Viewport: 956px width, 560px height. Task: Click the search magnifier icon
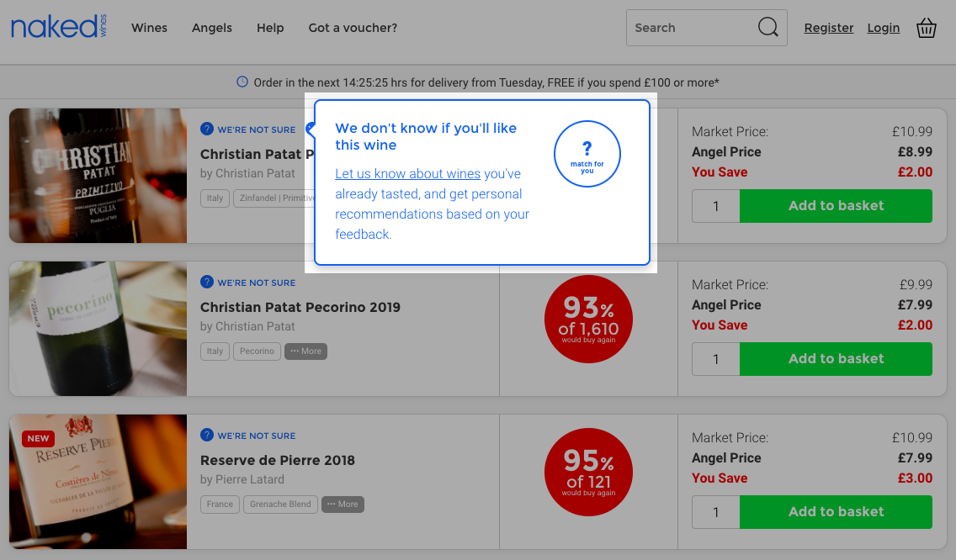coord(767,28)
